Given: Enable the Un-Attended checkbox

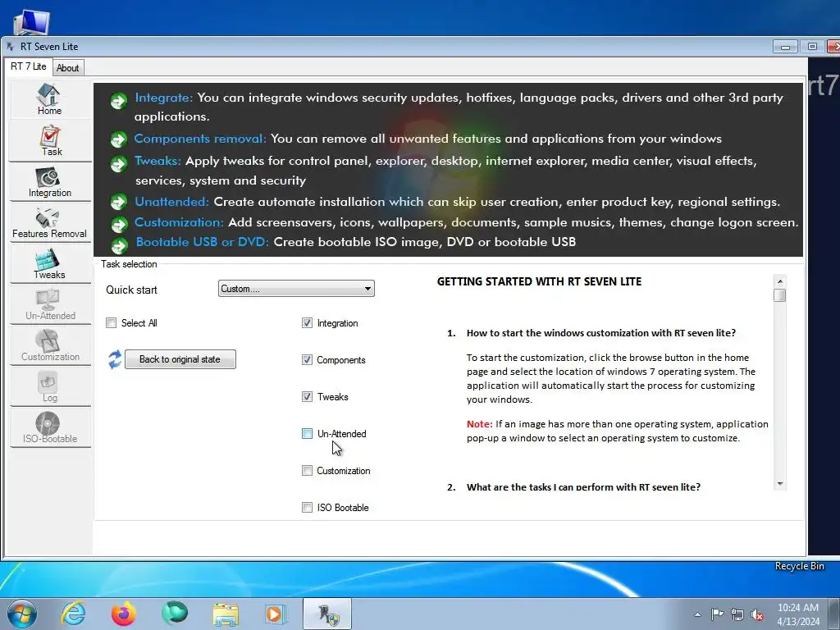Looking at the screenshot, I should pyautogui.click(x=307, y=434).
